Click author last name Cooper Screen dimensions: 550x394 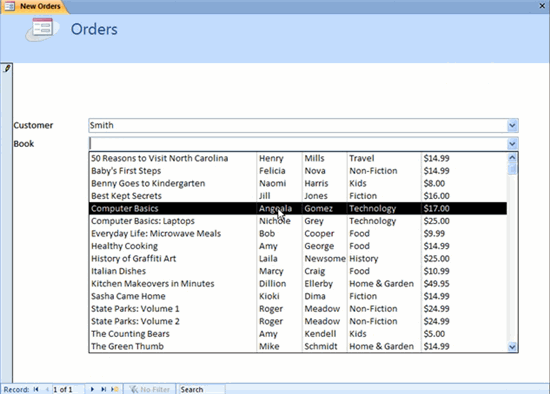(x=319, y=234)
